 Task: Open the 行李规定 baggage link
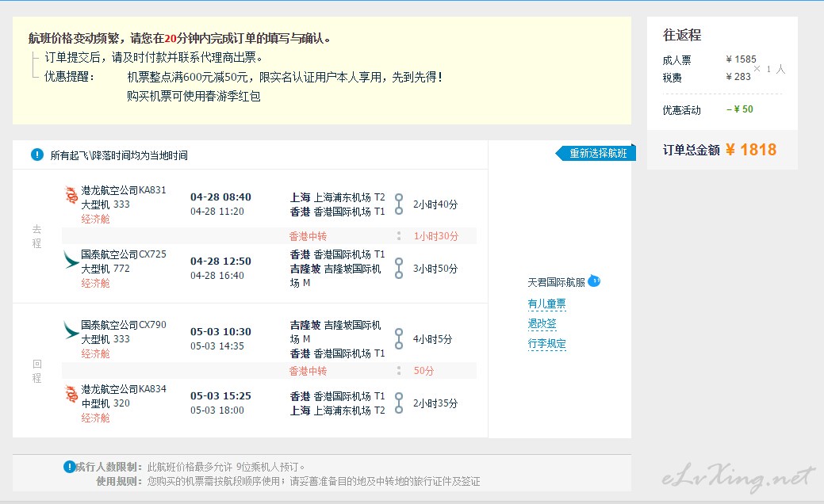point(546,343)
